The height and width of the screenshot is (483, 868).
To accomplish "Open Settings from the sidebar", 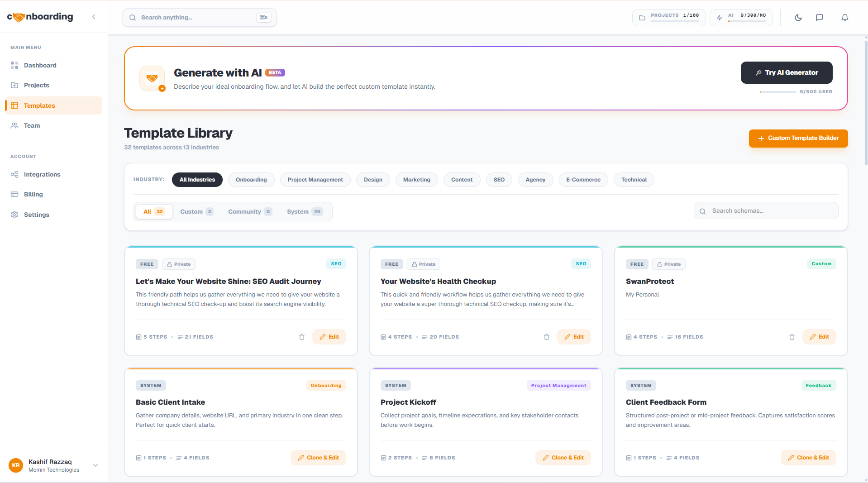I will click(x=37, y=215).
